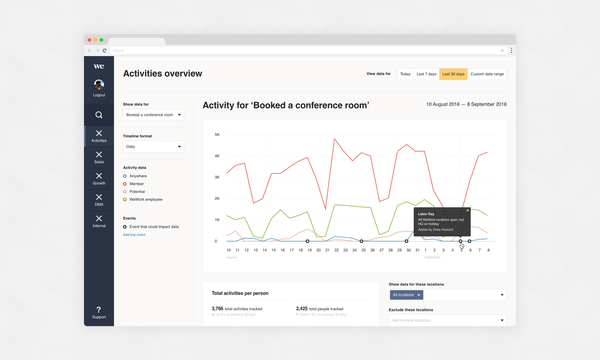Viewport: 600px width, 360px height.
Task: Open the DMX section
Action: (99, 200)
